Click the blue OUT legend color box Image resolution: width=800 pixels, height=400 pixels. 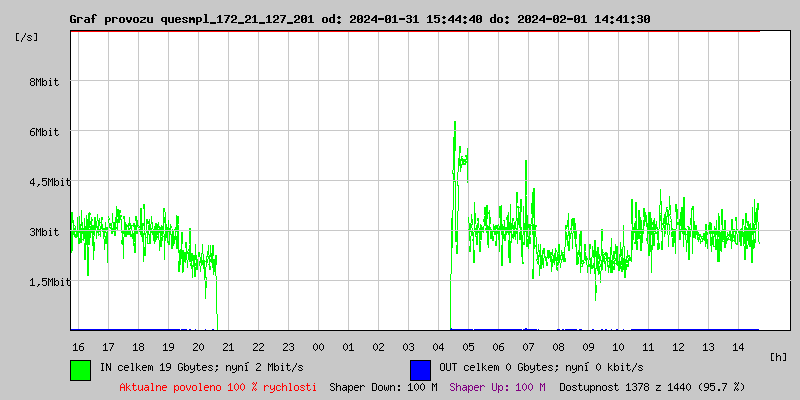tap(420, 369)
